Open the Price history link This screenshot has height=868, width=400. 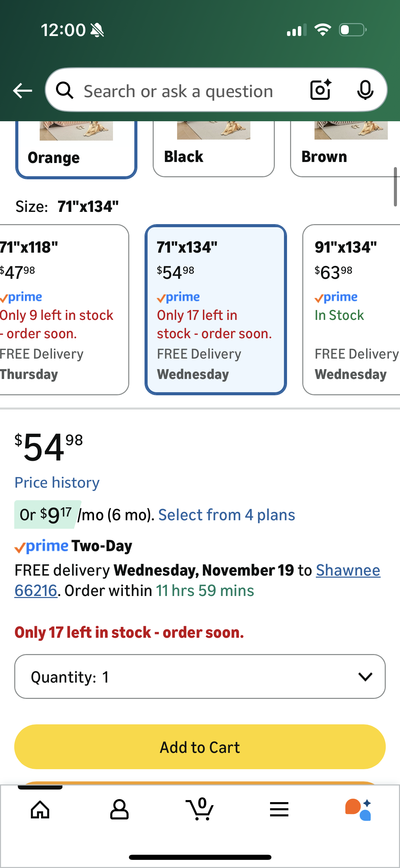(57, 483)
